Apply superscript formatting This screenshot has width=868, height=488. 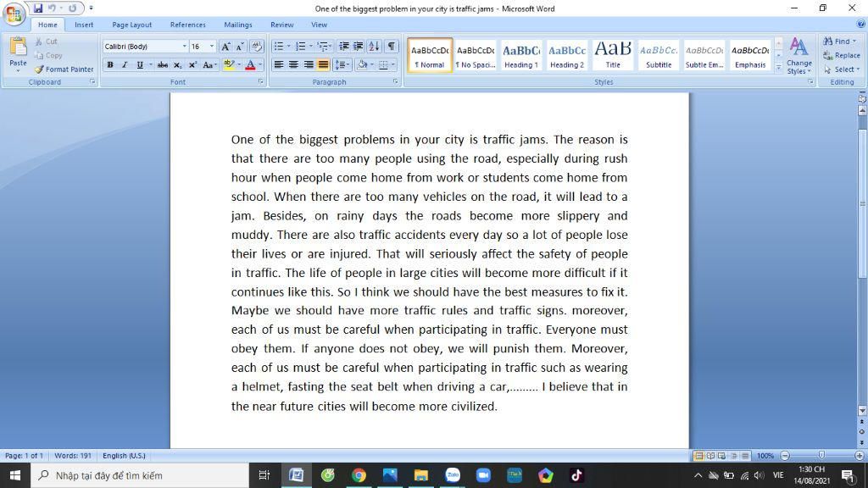[192, 65]
